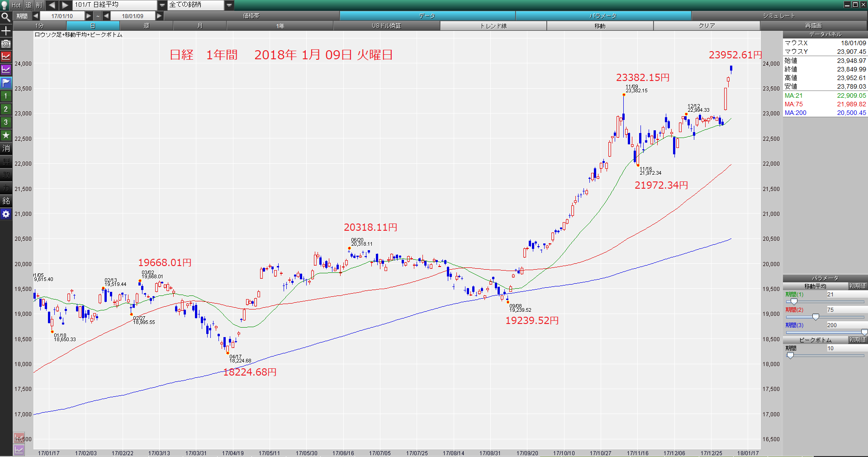Click the 追 add button
Image resolution: width=868 pixels, height=457 pixels.
(28, 5)
